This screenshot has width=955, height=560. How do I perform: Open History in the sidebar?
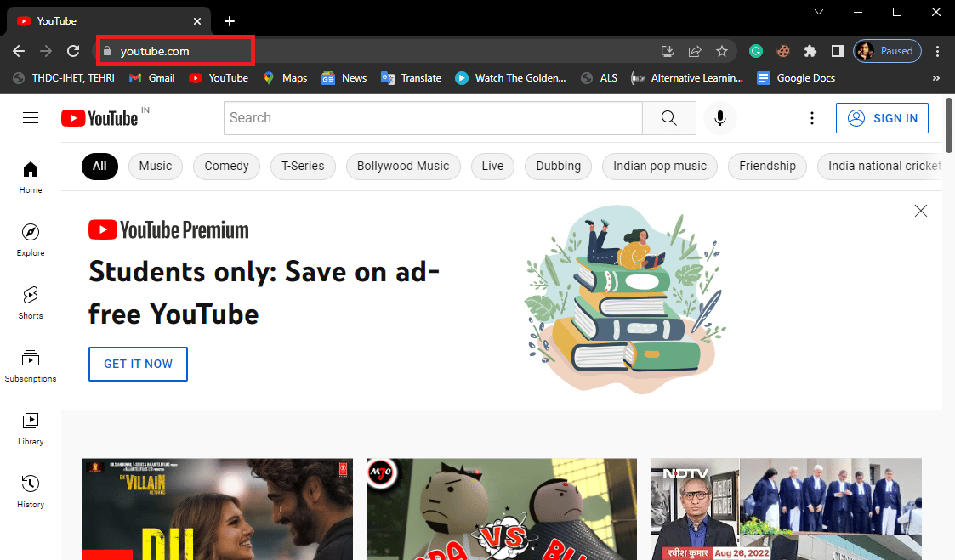[x=31, y=491]
